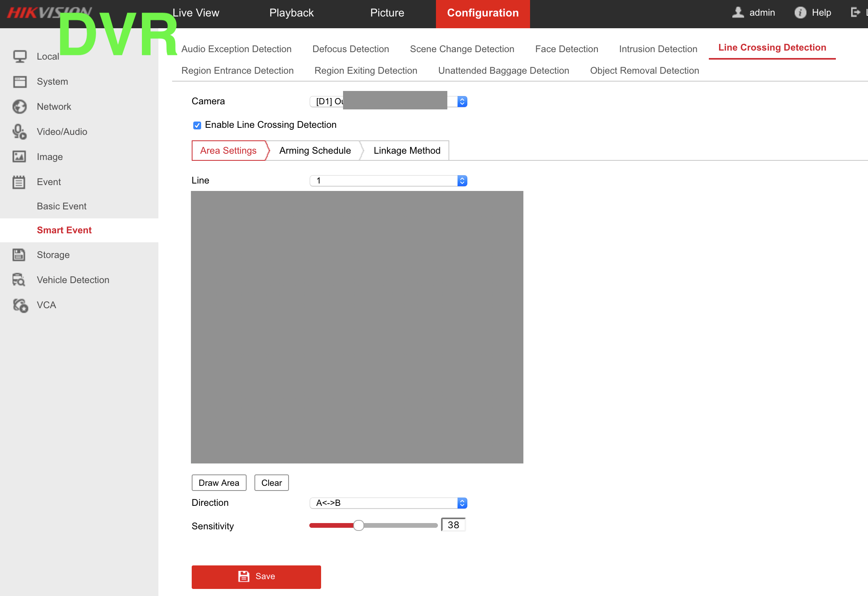This screenshot has width=868, height=596.
Task: Click the Storage disk icon in sidebar
Action: pyautogui.click(x=19, y=255)
